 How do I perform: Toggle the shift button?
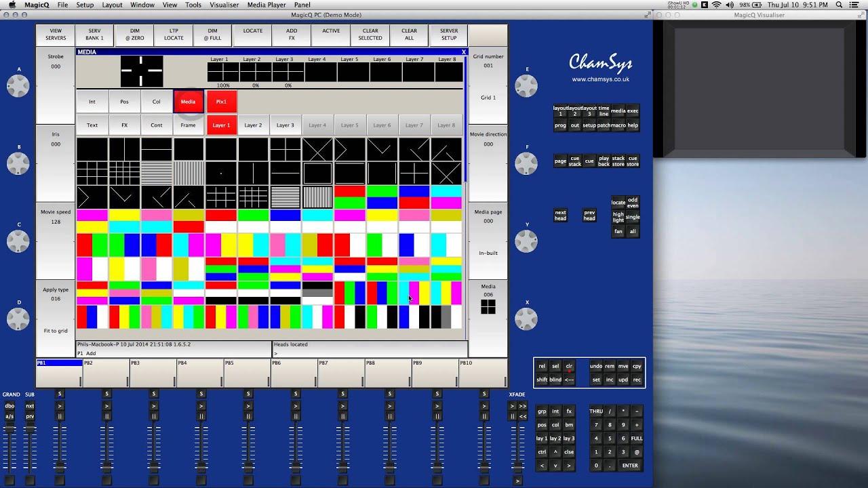(x=542, y=380)
